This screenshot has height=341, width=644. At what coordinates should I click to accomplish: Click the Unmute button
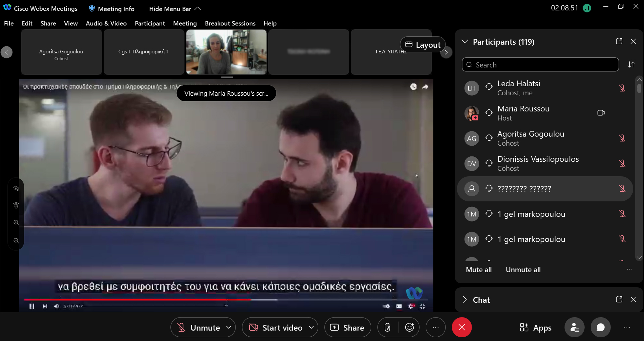pyautogui.click(x=198, y=327)
